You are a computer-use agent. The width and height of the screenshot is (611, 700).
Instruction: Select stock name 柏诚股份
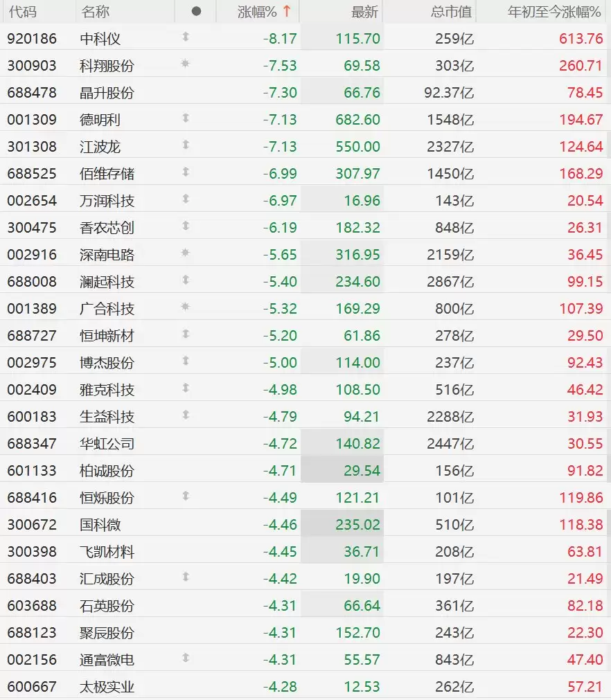tap(107, 472)
